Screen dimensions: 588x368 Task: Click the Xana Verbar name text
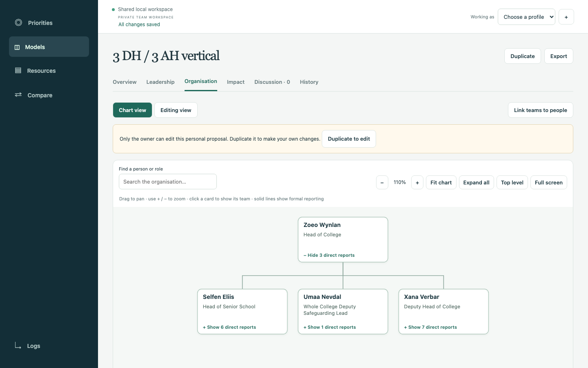[x=421, y=297]
